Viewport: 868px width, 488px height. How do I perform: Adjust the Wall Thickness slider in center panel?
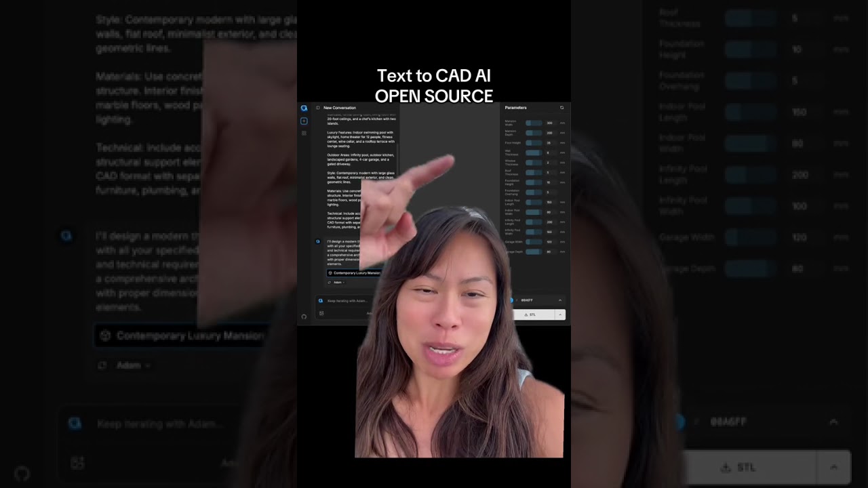pyautogui.click(x=534, y=152)
